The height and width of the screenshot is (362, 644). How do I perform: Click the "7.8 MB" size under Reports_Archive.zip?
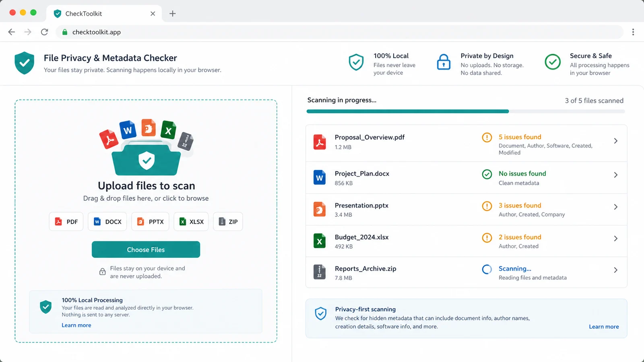pos(343,278)
